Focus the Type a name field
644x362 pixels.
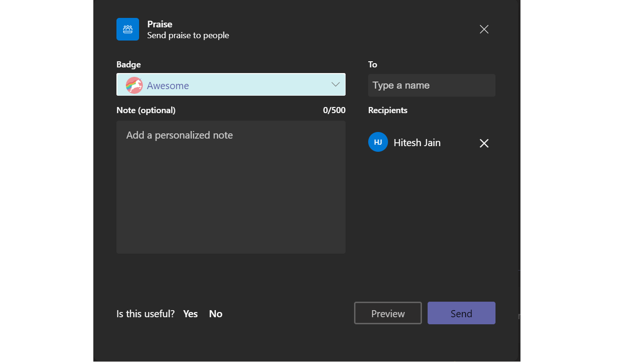(x=431, y=85)
